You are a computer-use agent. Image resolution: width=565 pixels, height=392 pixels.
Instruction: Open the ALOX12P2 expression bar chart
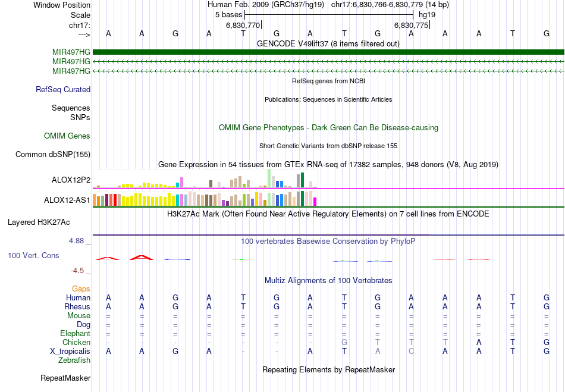[x=205, y=178]
